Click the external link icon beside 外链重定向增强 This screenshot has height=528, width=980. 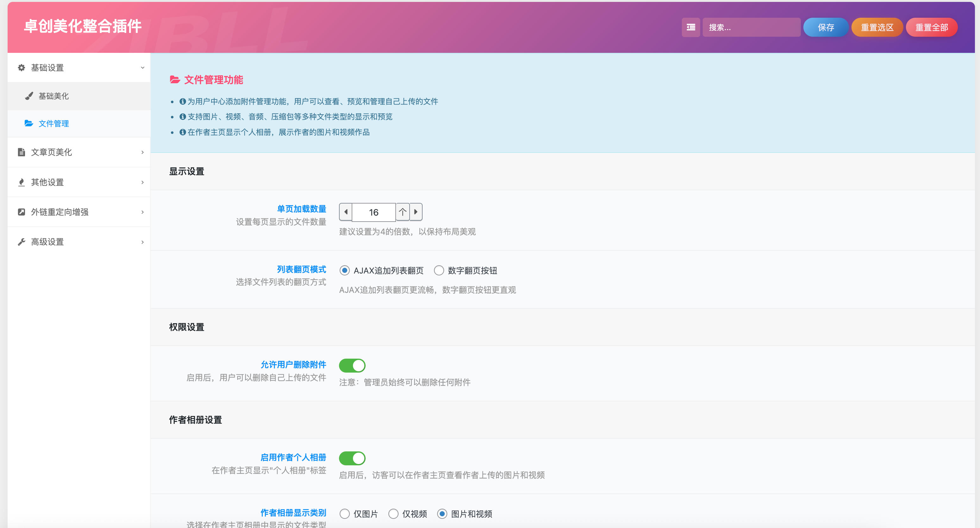coord(22,212)
